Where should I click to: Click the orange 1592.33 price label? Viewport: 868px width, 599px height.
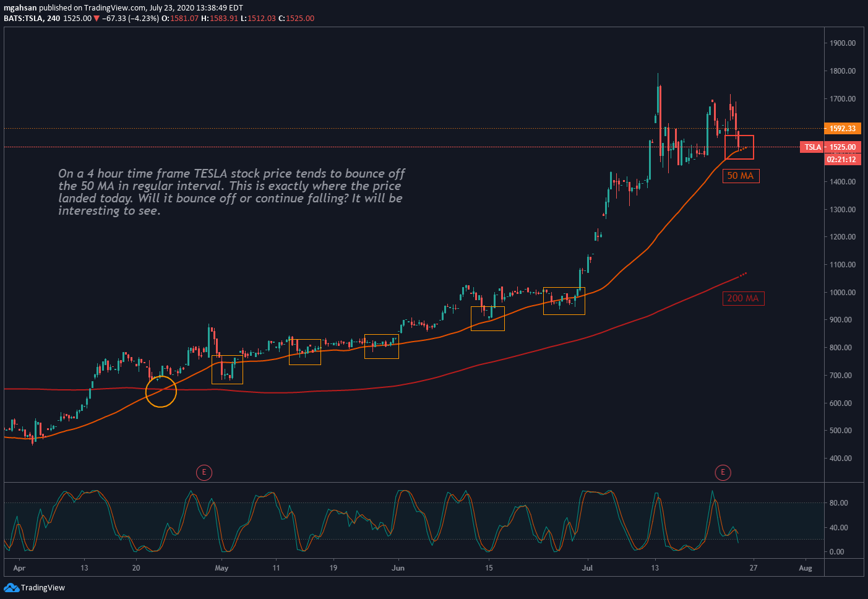(843, 129)
